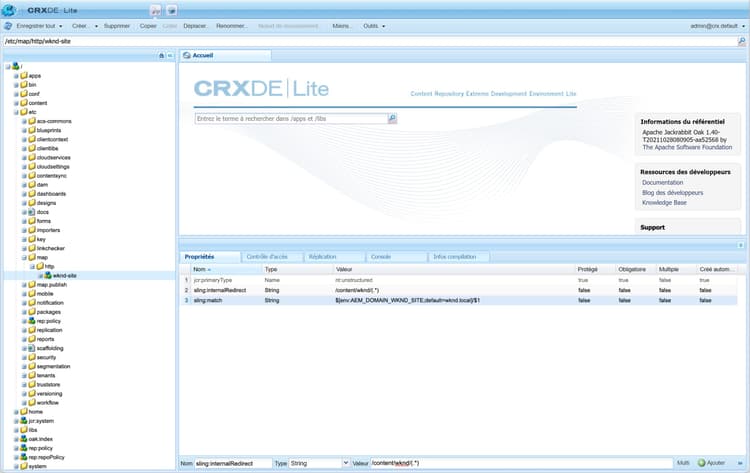Click Copier in the toolbar
Image resolution: width=750 pixels, height=473 pixels.
point(148,26)
